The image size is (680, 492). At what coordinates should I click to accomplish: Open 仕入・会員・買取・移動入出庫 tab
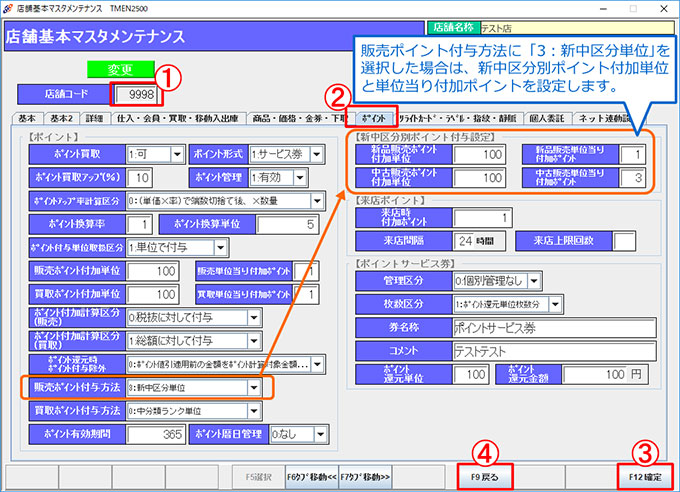[178, 118]
